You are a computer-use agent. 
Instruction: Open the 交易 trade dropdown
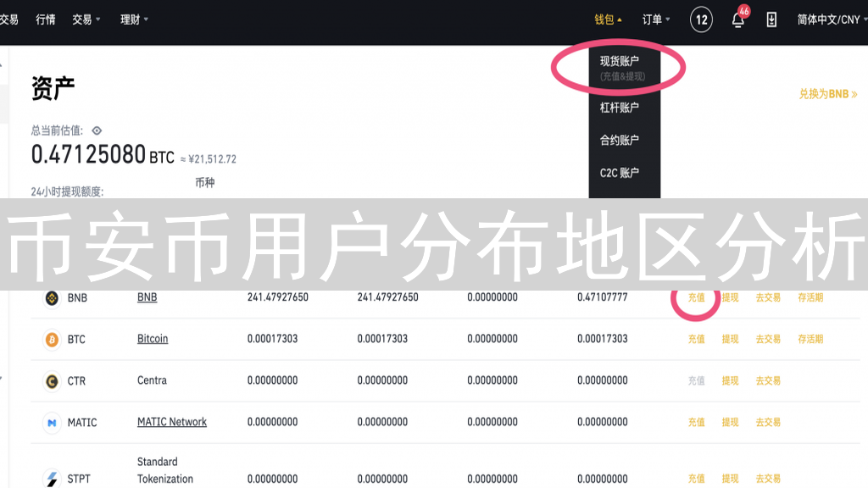86,20
